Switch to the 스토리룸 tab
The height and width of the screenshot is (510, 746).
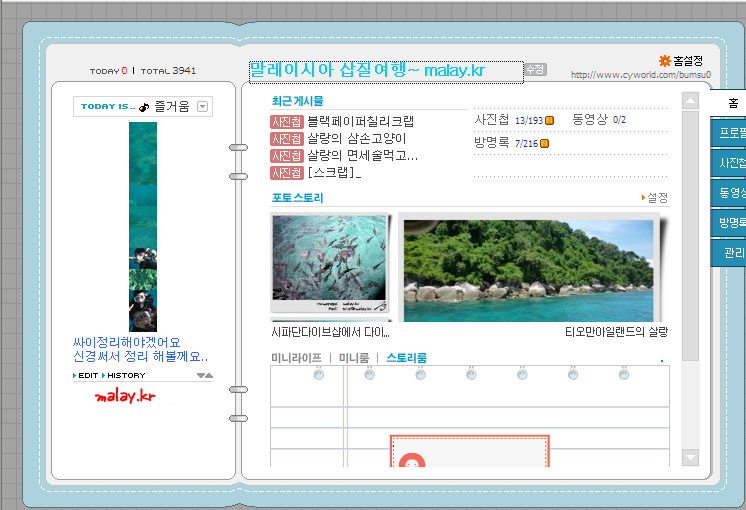pyautogui.click(x=406, y=358)
